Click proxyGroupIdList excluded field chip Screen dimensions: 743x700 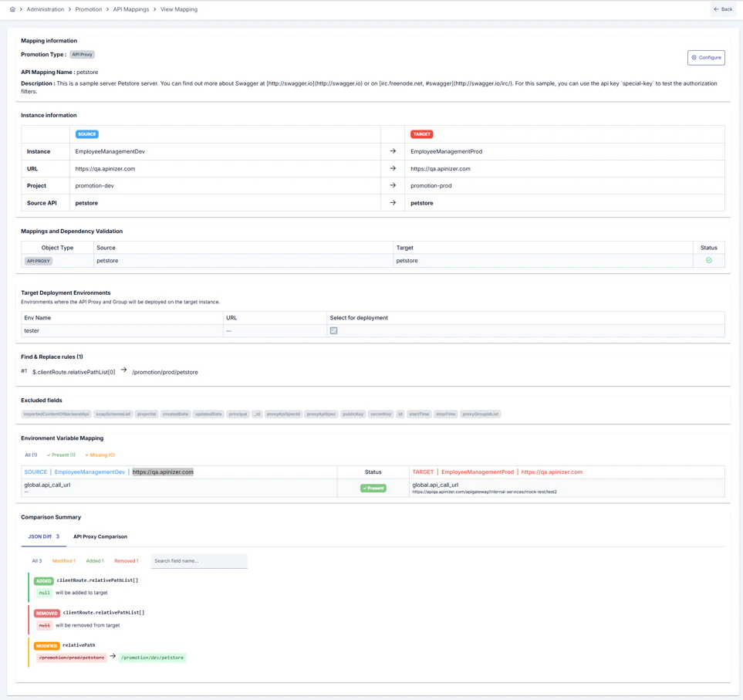480,414
